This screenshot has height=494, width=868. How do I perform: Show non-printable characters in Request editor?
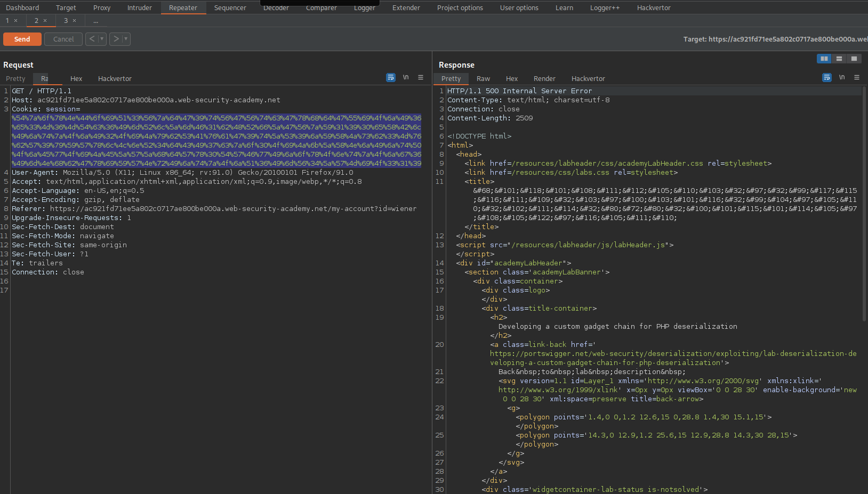pyautogui.click(x=406, y=77)
